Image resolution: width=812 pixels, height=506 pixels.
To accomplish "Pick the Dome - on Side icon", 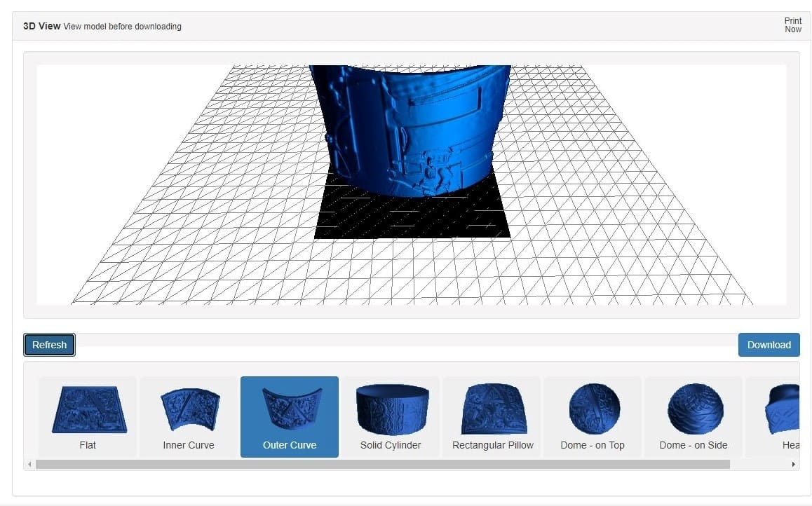I will point(693,409).
